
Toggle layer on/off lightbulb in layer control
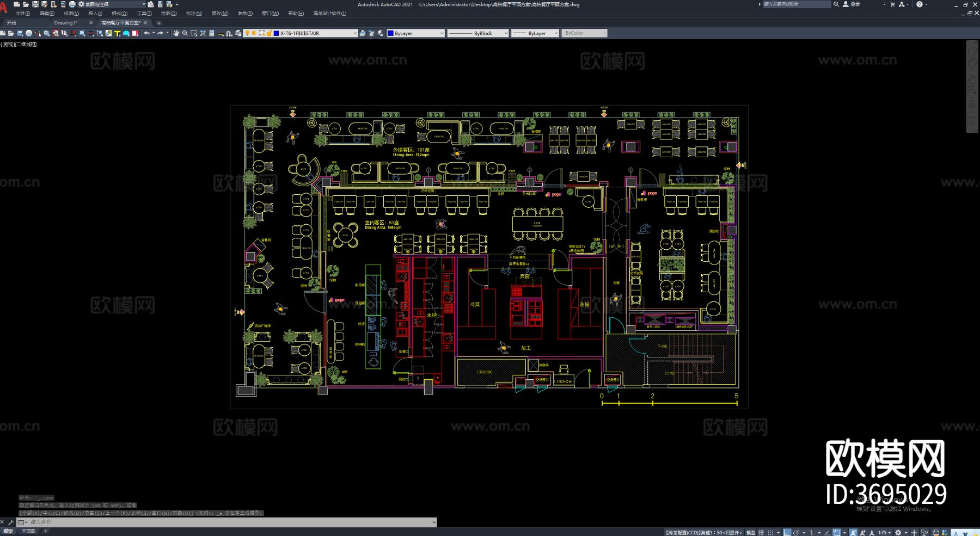pos(247,33)
